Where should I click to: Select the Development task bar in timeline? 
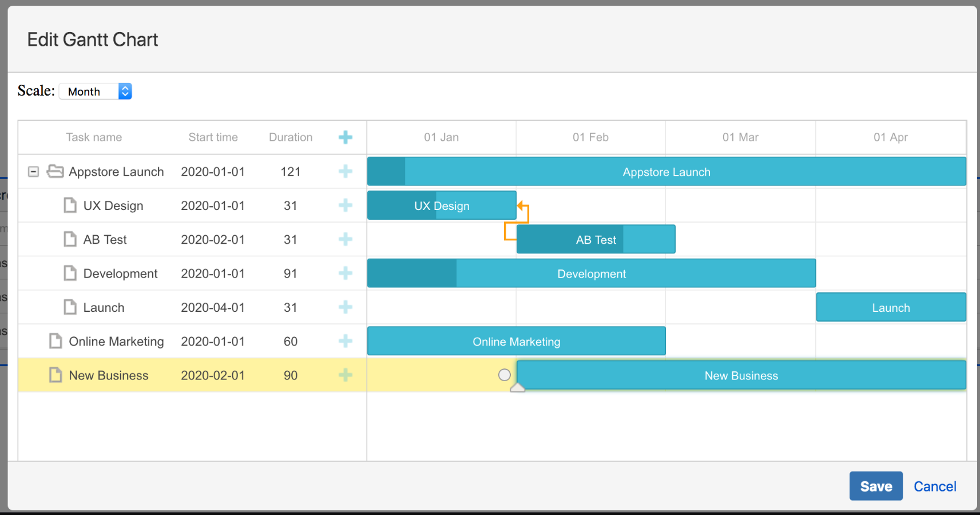[x=591, y=274]
